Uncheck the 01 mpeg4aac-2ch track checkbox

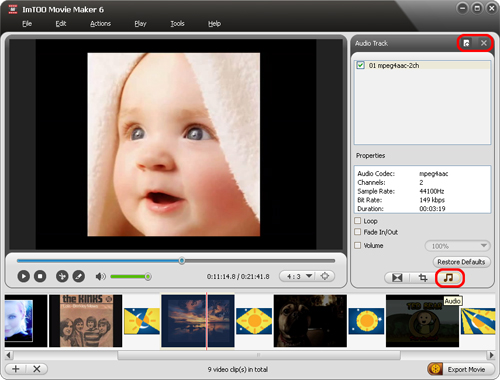(x=360, y=65)
